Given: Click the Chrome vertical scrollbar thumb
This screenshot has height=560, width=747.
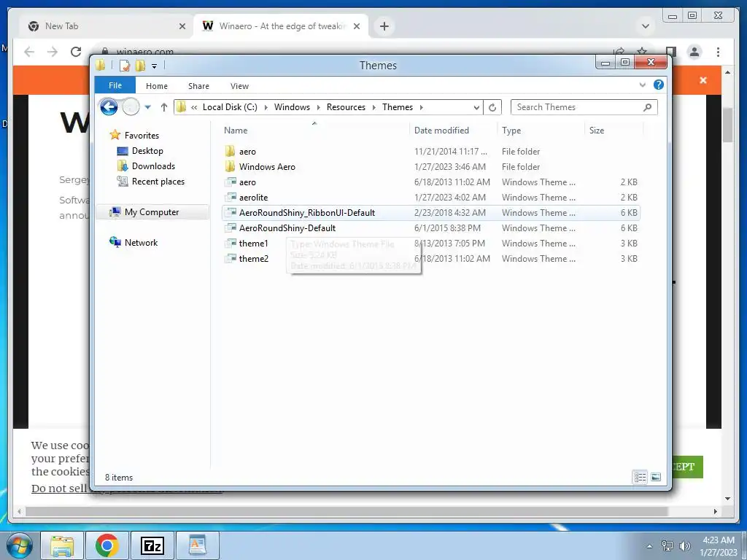Looking at the screenshot, I should point(727,125).
